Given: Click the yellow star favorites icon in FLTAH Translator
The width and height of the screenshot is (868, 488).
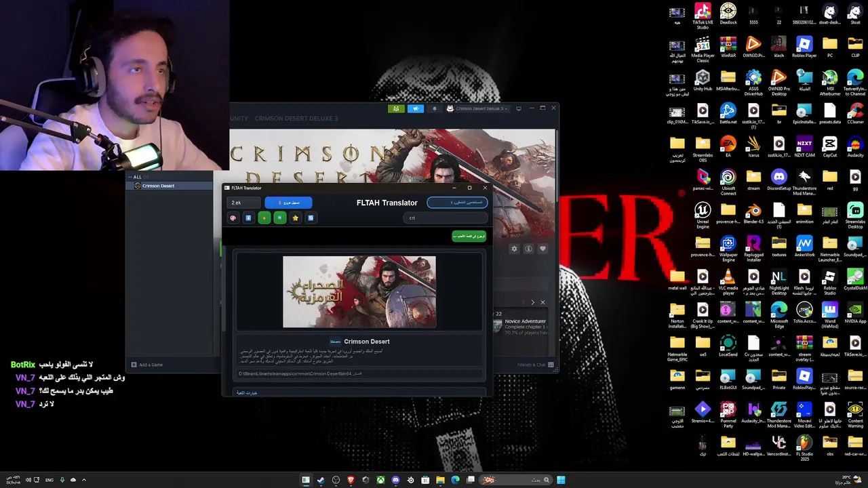Looking at the screenshot, I should [295, 218].
